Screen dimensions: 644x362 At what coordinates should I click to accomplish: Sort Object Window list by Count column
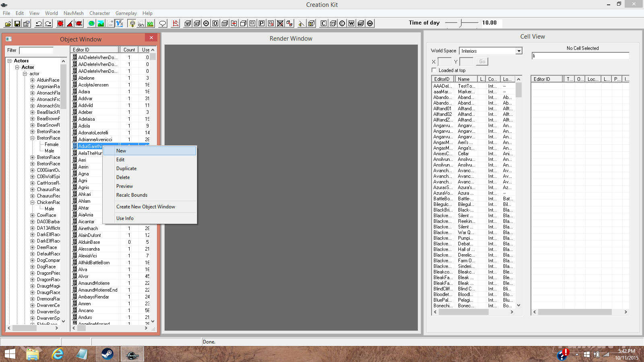pyautogui.click(x=129, y=50)
